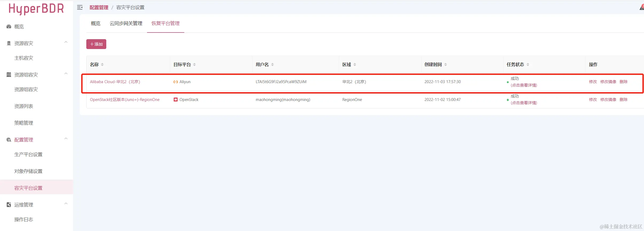The height and width of the screenshot is (231, 644).
Task: Click the OpenStack platform logo icon
Action: (176, 99)
